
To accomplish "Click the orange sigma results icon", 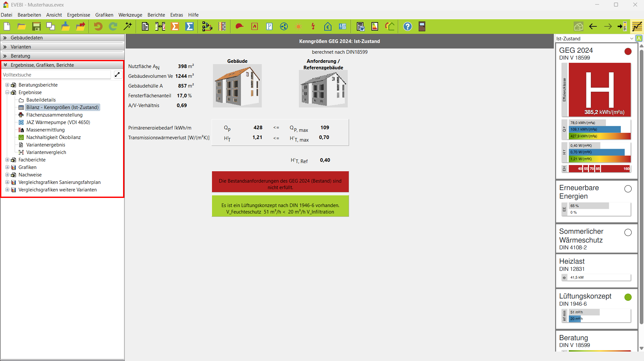I will click(175, 26).
